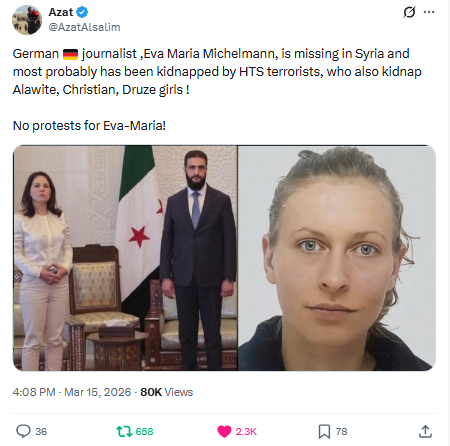Open the share upload arrow icon
This screenshot has height=446, width=450.
(425, 431)
